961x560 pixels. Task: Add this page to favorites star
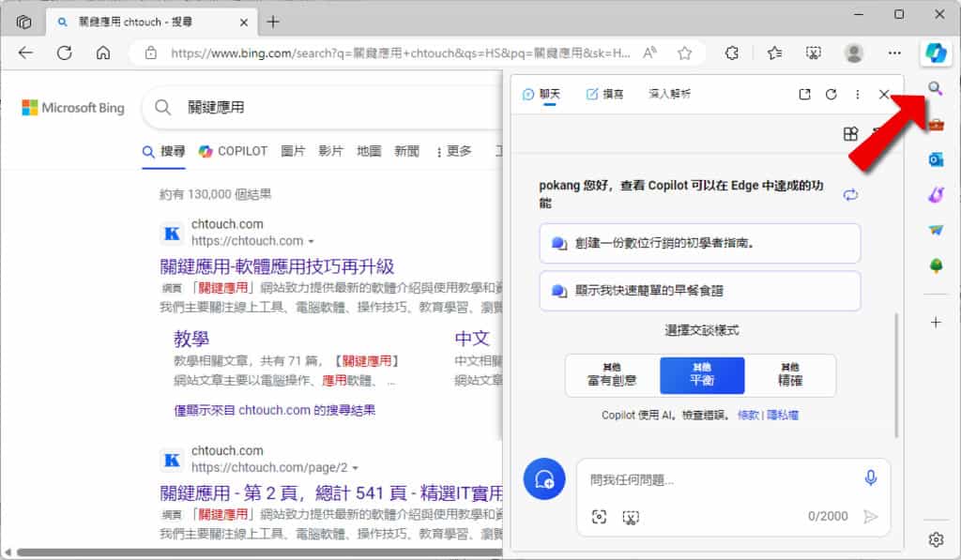(x=684, y=53)
